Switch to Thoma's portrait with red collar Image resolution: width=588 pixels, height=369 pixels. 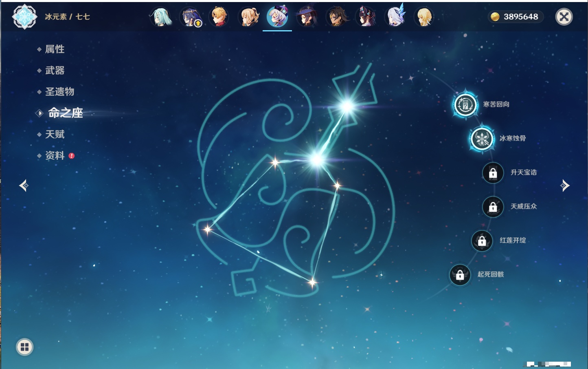219,17
